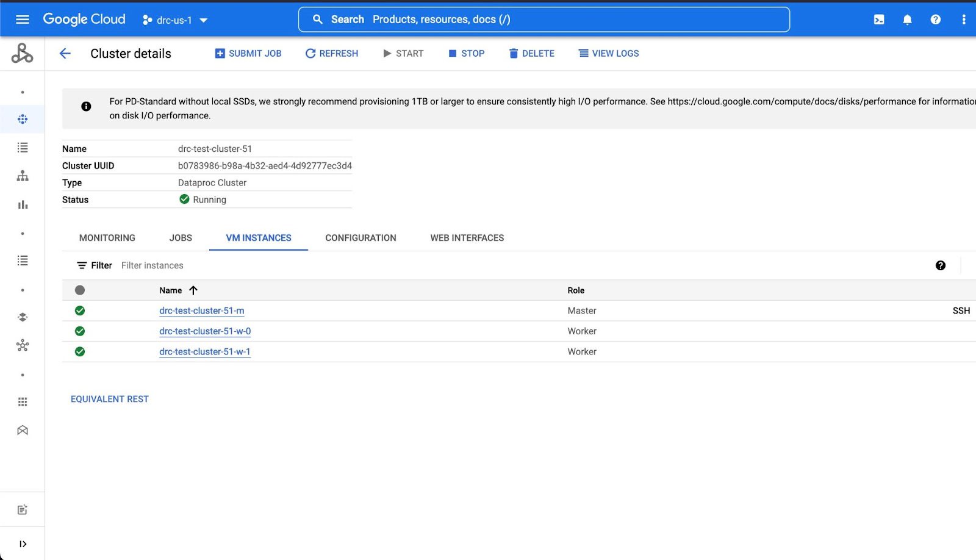Viewport: 976px width, 560px height.
Task: Expand the collapsed left sidebar panel
Action: 23,544
